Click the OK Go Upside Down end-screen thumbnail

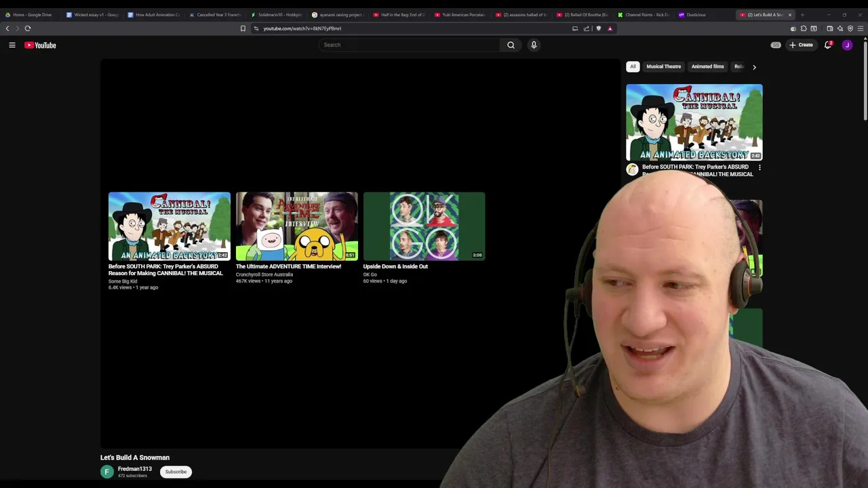tap(425, 226)
